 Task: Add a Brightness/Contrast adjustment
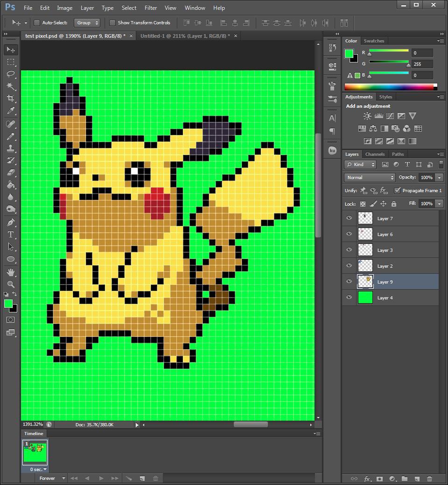(367, 116)
